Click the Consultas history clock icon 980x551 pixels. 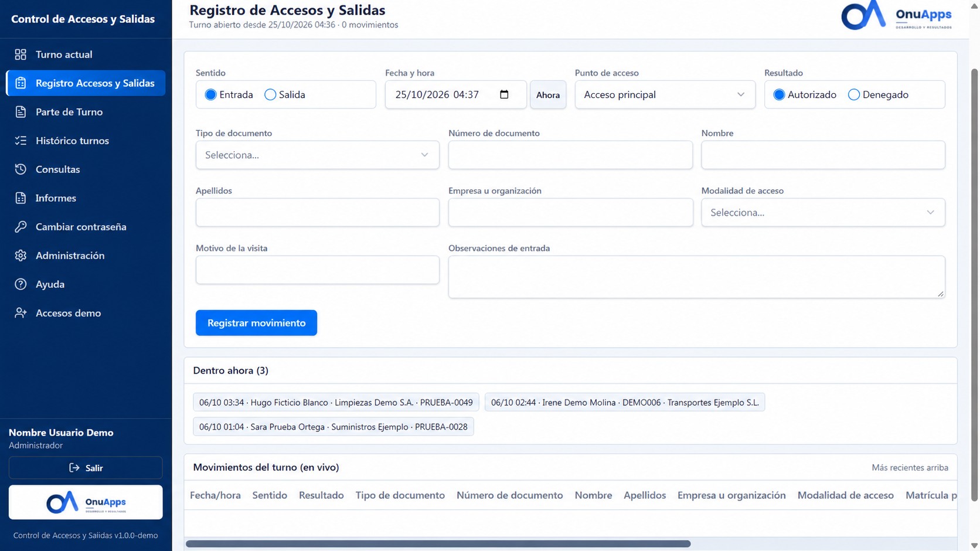[x=21, y=169]
